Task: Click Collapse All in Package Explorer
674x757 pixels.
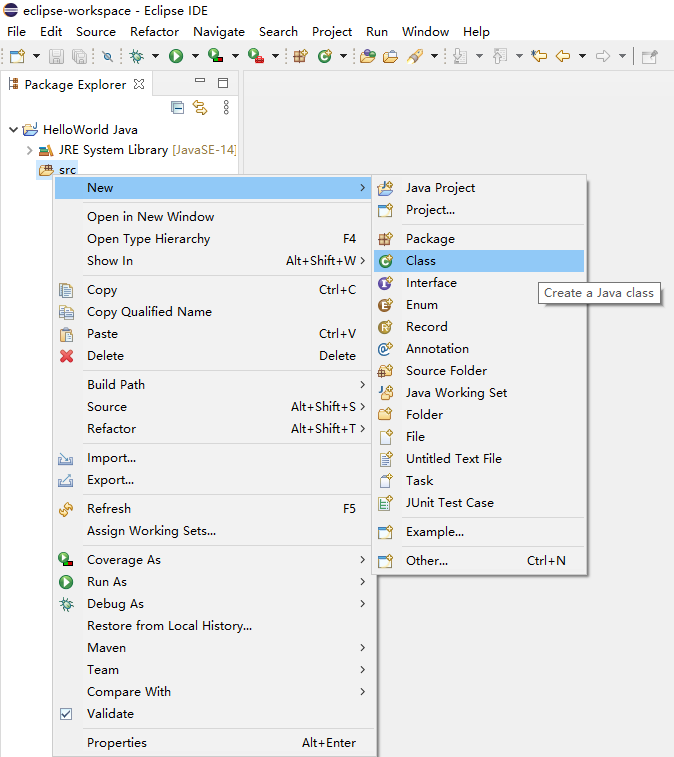Action: pyautogui.click(x=178, y=107)
